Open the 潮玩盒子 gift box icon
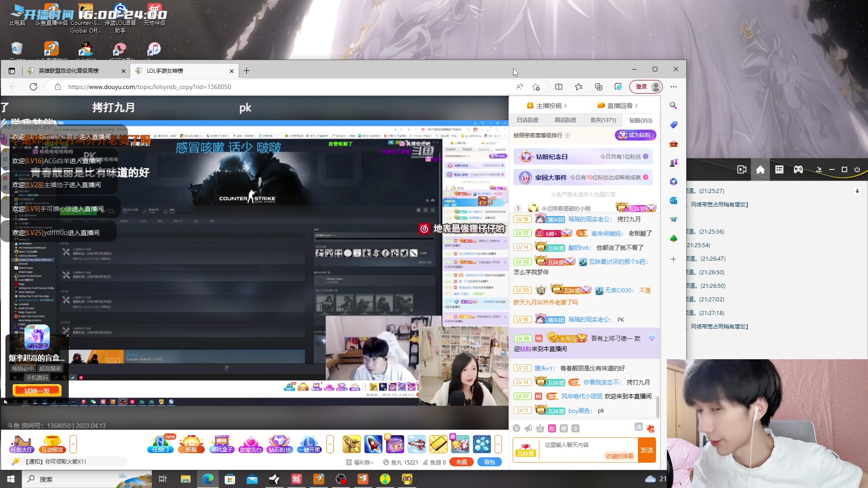Screen dimensions: 868x488 tap(222, 444)
